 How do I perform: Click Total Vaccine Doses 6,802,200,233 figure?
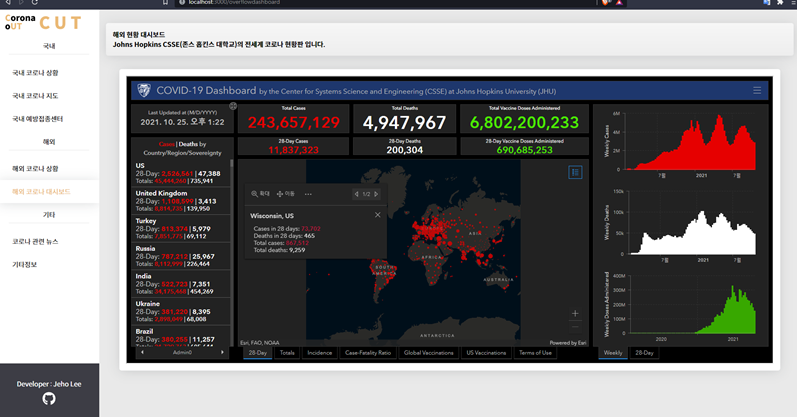point(524,123)
